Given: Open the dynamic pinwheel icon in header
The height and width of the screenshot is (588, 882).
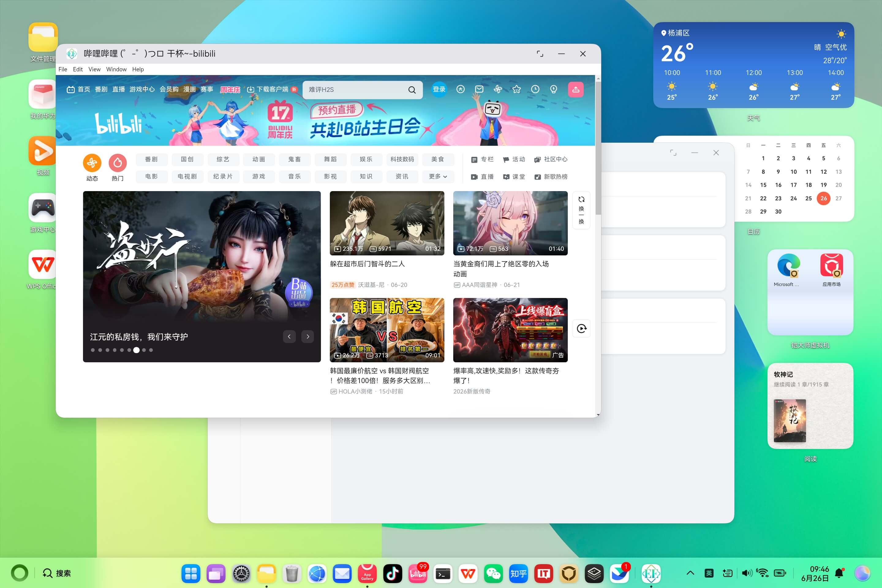Looking at the screenshot, I should 498,89.
